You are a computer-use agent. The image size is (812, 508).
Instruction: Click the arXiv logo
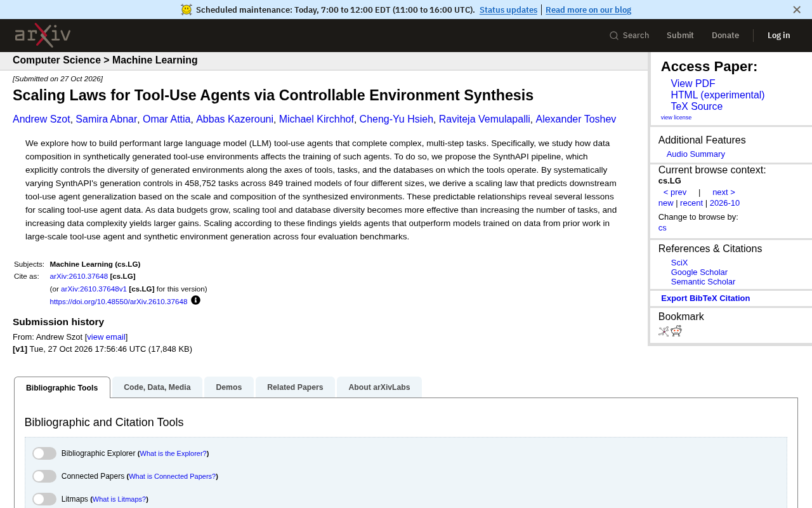point(43,35)
